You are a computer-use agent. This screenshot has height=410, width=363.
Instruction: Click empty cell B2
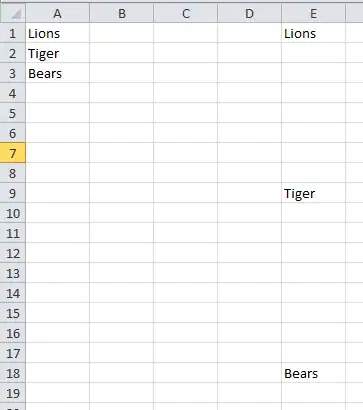[x=122, y=53]
